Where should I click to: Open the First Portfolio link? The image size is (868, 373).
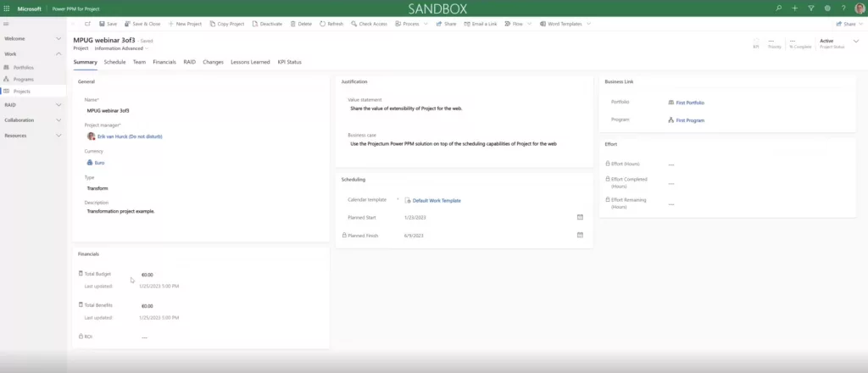click(690, 103)
